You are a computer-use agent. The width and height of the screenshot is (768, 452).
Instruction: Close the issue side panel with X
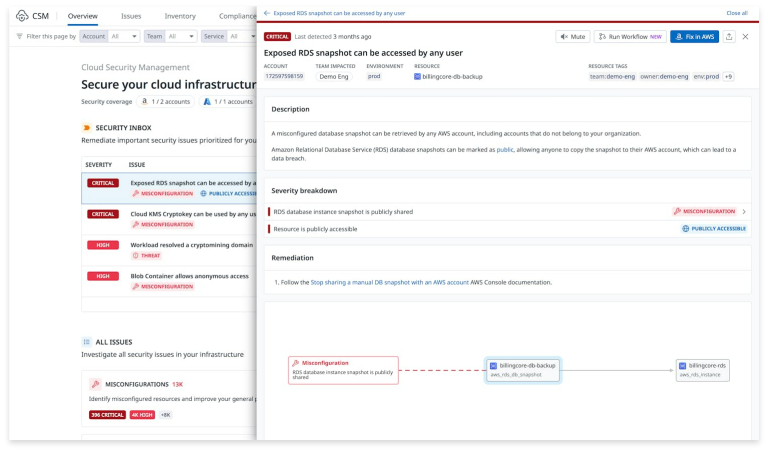(x=745, y=37)
